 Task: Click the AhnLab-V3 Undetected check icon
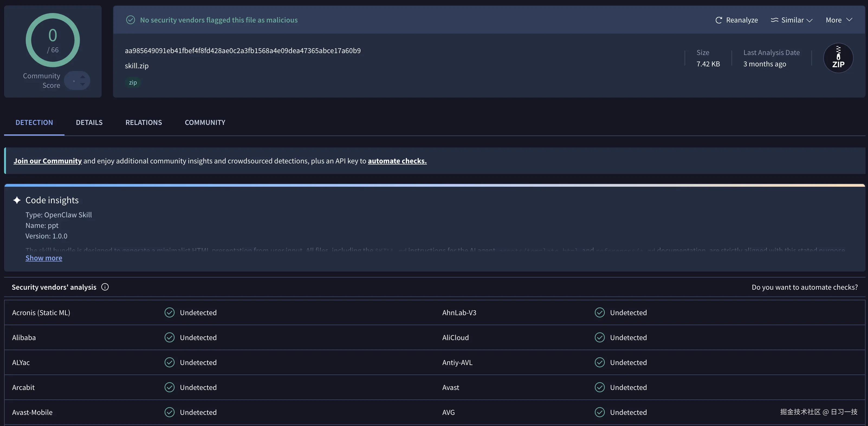(600, 312)
